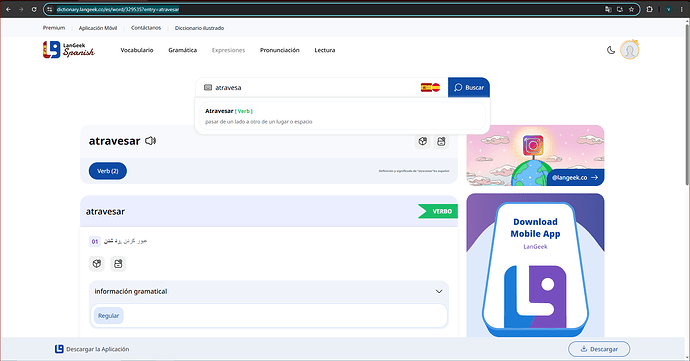
Task: Toggle dark mode moon icon
Action: pos(611,50)
